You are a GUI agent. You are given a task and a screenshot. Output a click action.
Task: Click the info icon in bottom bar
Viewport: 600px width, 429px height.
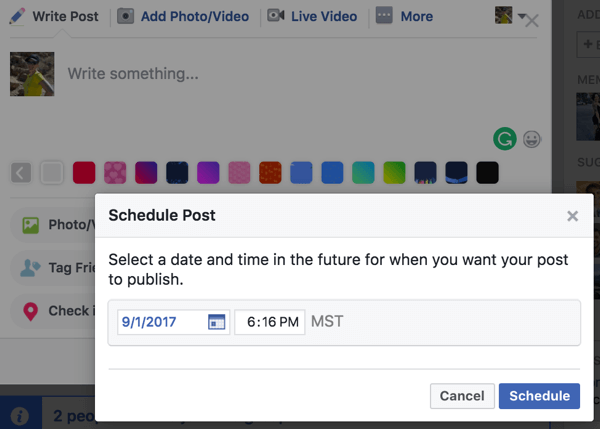[x=20, y=416]
